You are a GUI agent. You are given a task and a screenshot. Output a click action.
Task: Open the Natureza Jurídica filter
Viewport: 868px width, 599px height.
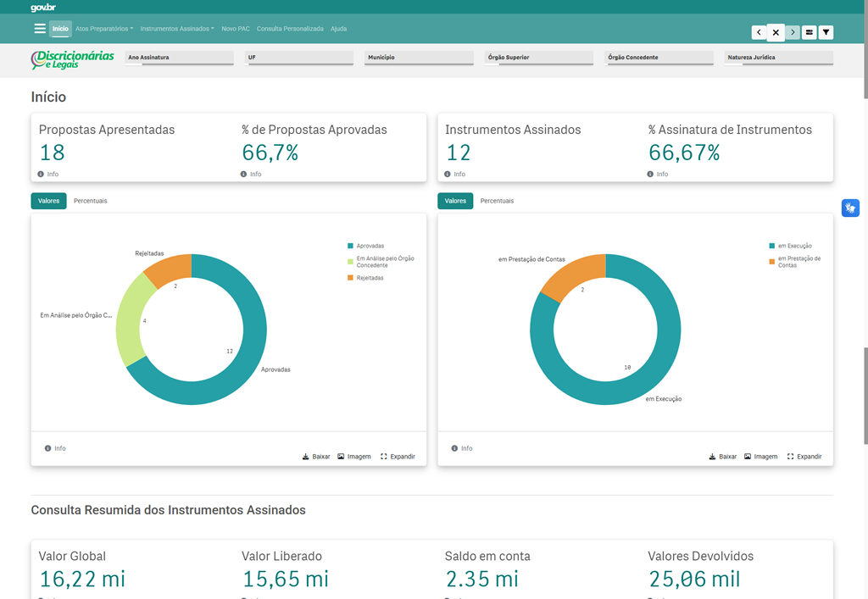(x=779, y=58)
